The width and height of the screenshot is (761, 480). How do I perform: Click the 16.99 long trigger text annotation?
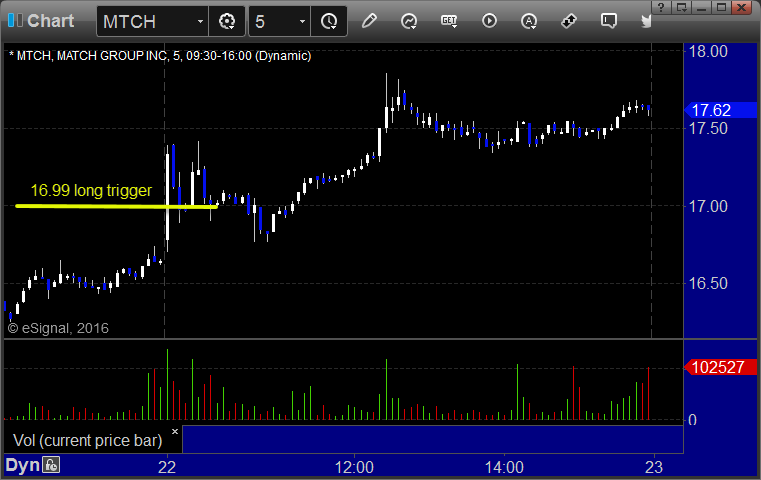[x=91, y=190]
